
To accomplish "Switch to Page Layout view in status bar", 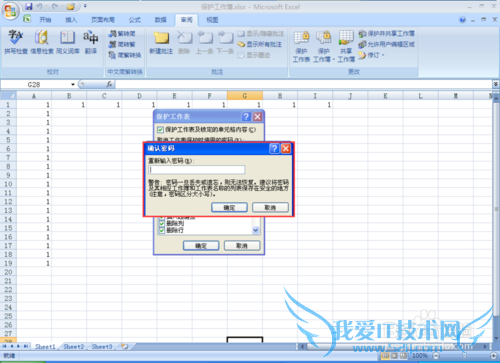I will coord(394,356).
